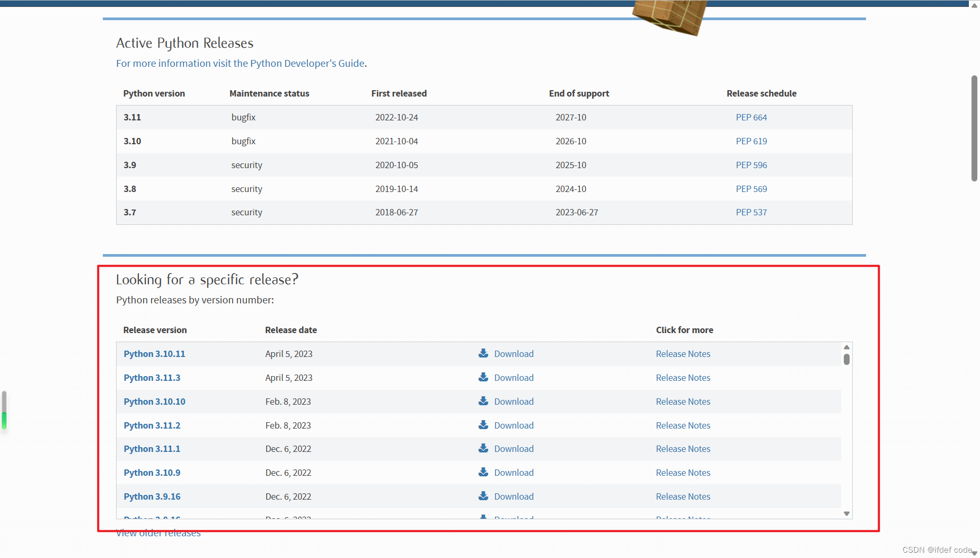The height and width of the screenshot is (558, 980).
Task: View Release Notes for Python 3.9.16
Action: click(683, 496)
